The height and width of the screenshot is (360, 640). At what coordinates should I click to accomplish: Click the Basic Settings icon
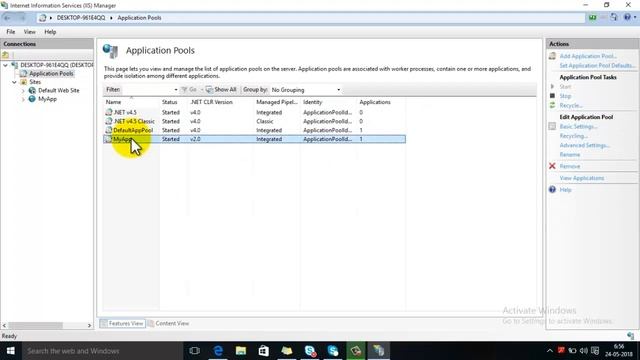pyautogui.click(x=552, y=127)
